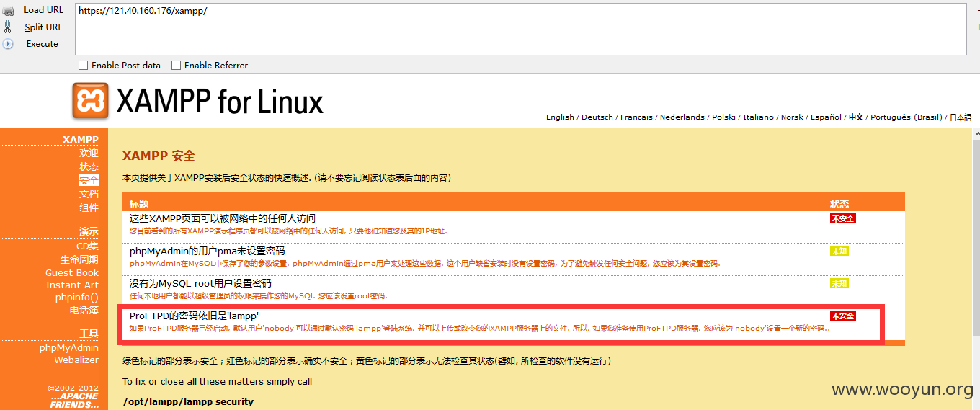The width and height of the screenshot is (980, 410).
Task: Run the Execute button
Action: click(x=42, y=44)
